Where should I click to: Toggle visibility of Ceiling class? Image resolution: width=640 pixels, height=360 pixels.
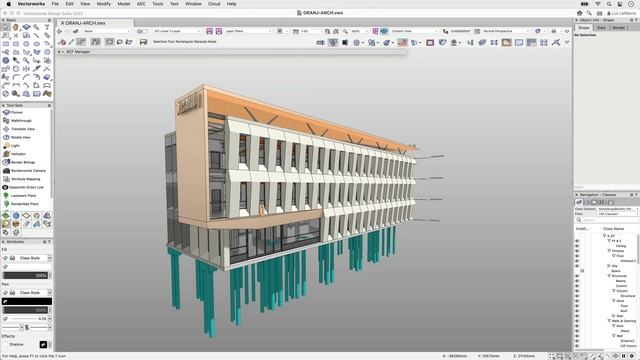[577, 246]
